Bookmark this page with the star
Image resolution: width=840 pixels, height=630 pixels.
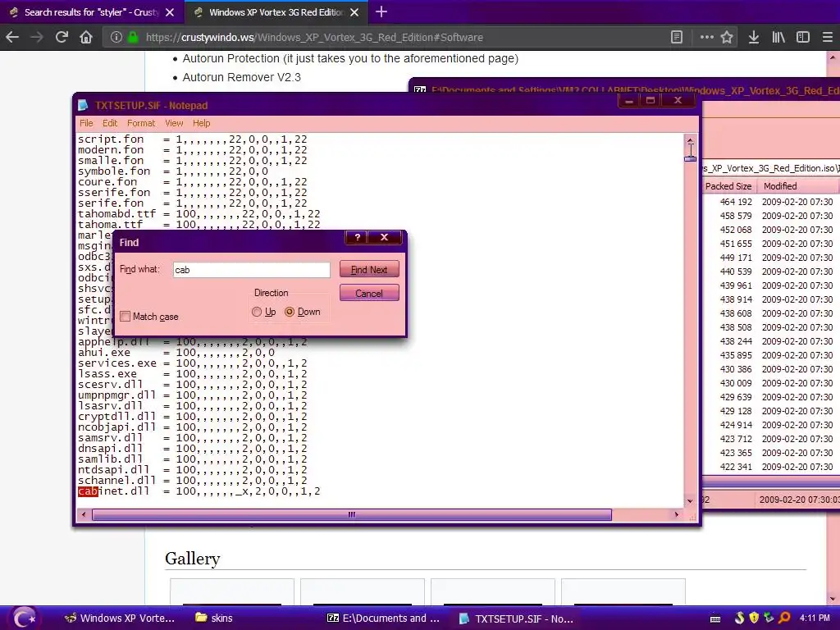pyautogui.click(x=727, y=37)
